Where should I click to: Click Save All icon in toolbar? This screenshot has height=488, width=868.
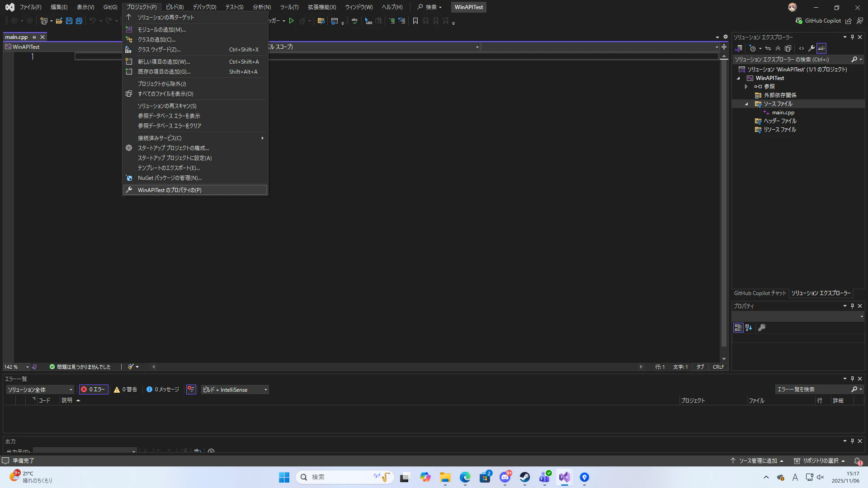click(79, 21)
